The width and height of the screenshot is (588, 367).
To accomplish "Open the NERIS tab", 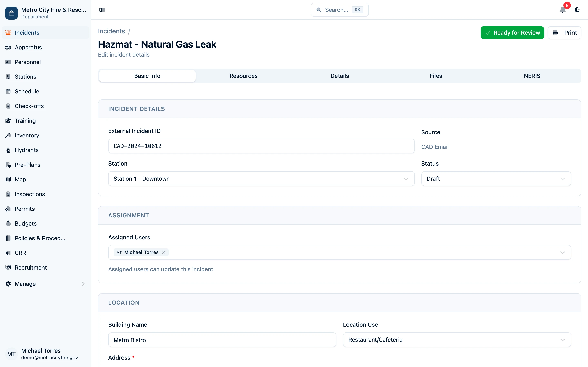I will (x=532, y=76).
